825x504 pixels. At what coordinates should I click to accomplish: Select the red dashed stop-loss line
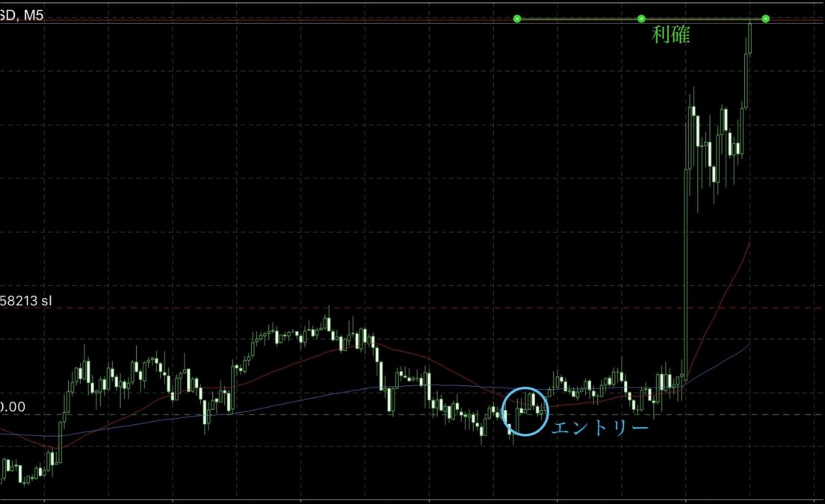click(448, 308)
